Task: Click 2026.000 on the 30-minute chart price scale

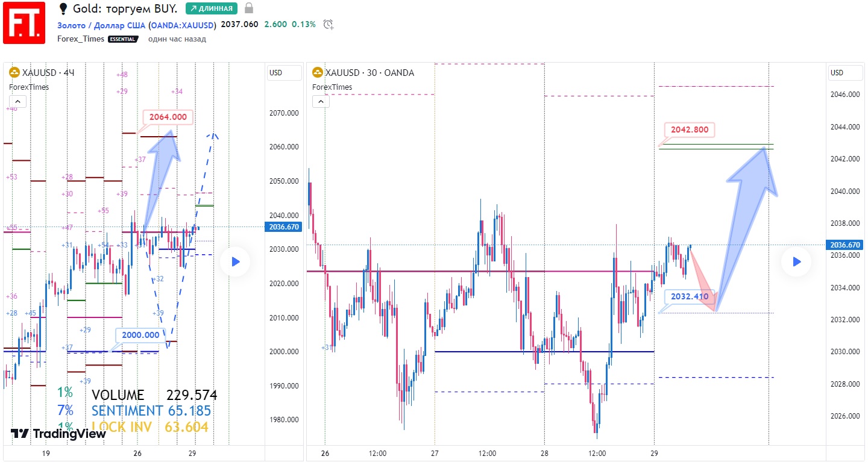Action: (845, 416)
